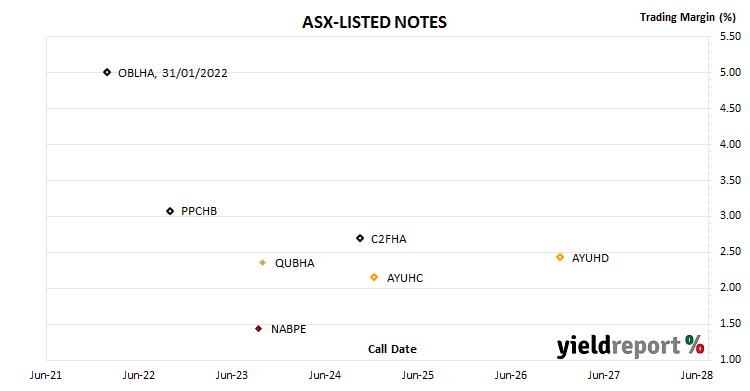Click the AYUHD text label

[x=590, y=258]
